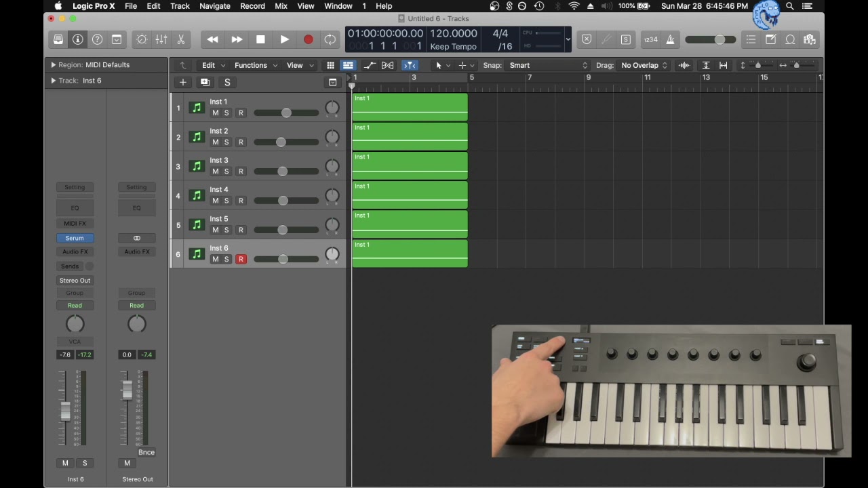Click horizontal auto zoom icon
Image resolution: width=868 pixels, height=488 pixels.
pos(724,65)
